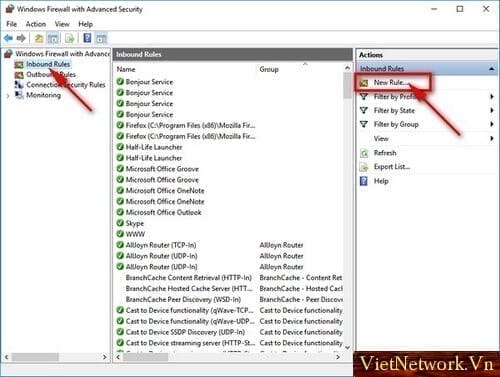500x377 pixels.
Task: Click the Outbound Rules tree icon
Action: pyautogui.click(x=19, y=75)
